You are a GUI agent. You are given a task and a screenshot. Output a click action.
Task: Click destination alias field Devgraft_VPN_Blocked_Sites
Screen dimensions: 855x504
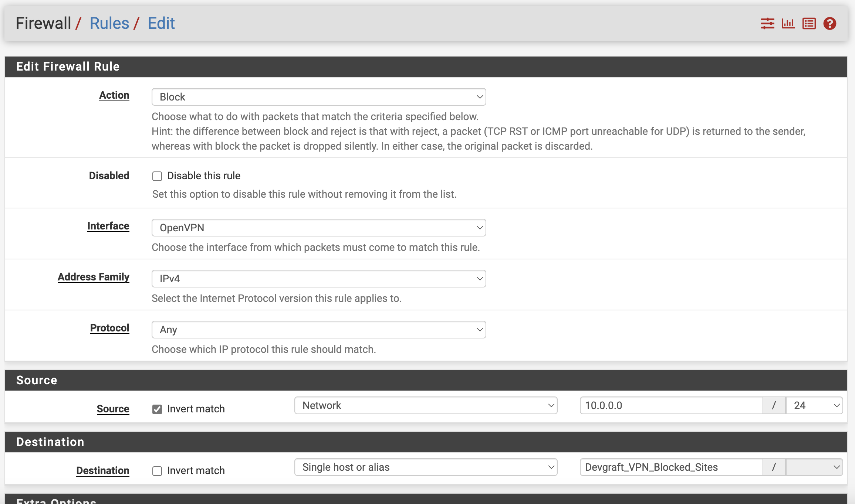pyautogui.click(x=671, y=467)
